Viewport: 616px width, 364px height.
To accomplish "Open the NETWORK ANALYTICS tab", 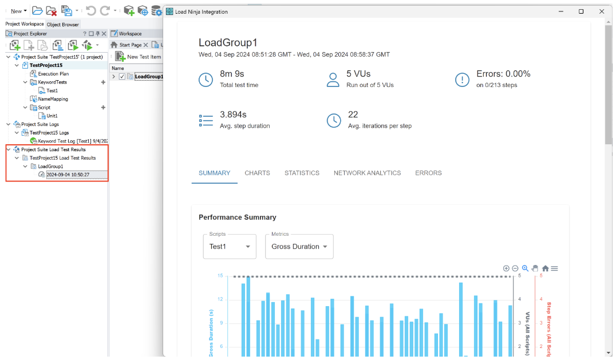I will pyautogui.click(x=367, y=173).
